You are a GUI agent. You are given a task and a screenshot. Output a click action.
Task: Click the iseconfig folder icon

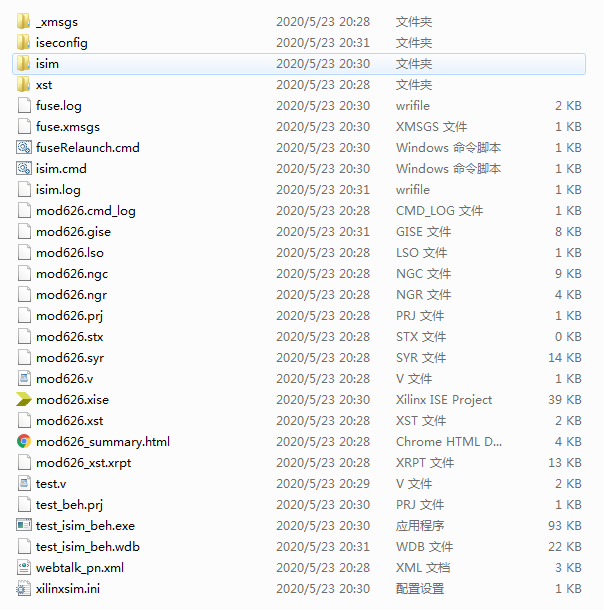(23, 42)
